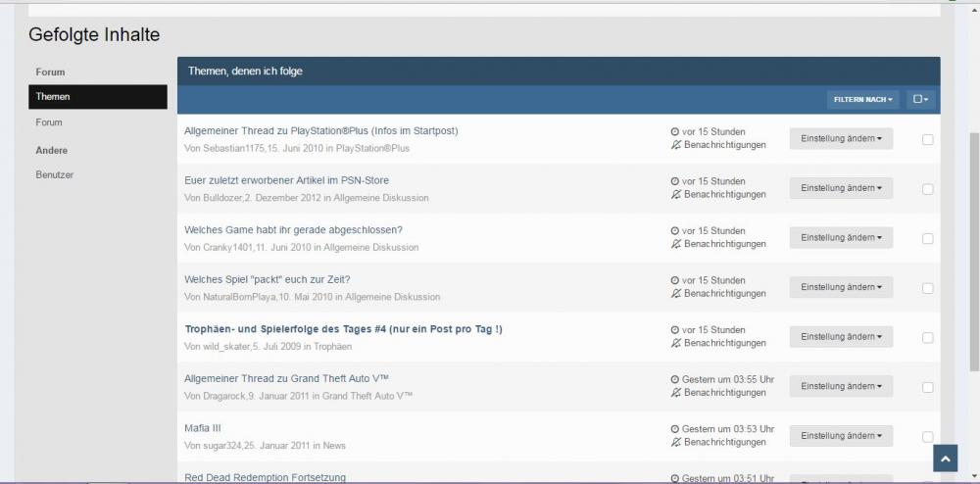Open thread 'Welches Spiel "packt" euch zur Zeit?'
This screenshot has height=484, width=980.
coord(267,279)
